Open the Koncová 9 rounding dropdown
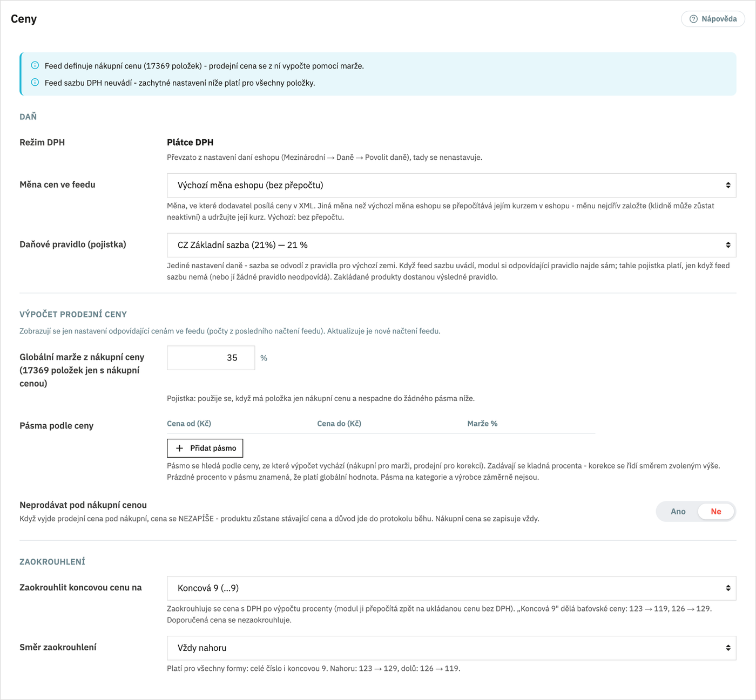756x700 pixels. (451, 588)
